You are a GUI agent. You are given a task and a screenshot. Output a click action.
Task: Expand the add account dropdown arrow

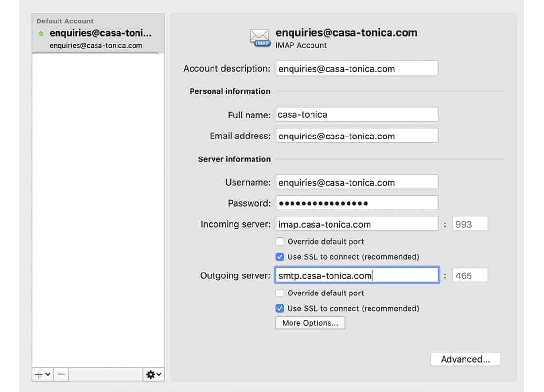[48, 374]
